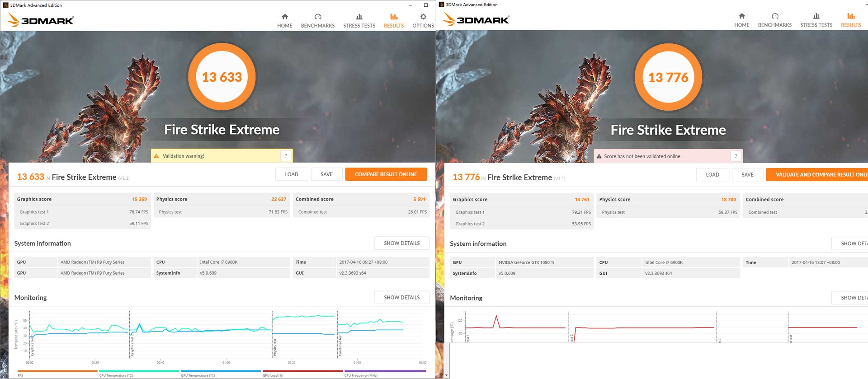Click COMPARE RESULT ONLINE button
The height and width of the screenshot is (379, 868).
(386, 174)
